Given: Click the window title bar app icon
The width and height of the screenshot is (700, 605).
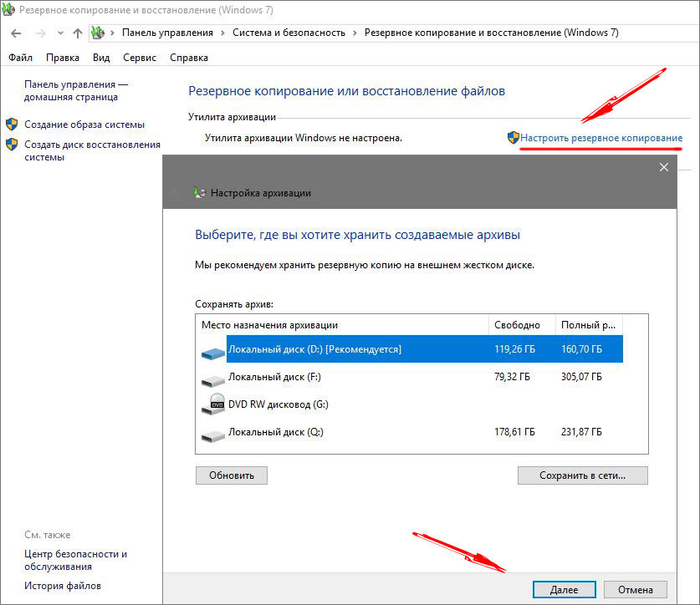Looking at the screenshot, I should tap(8, 9).
